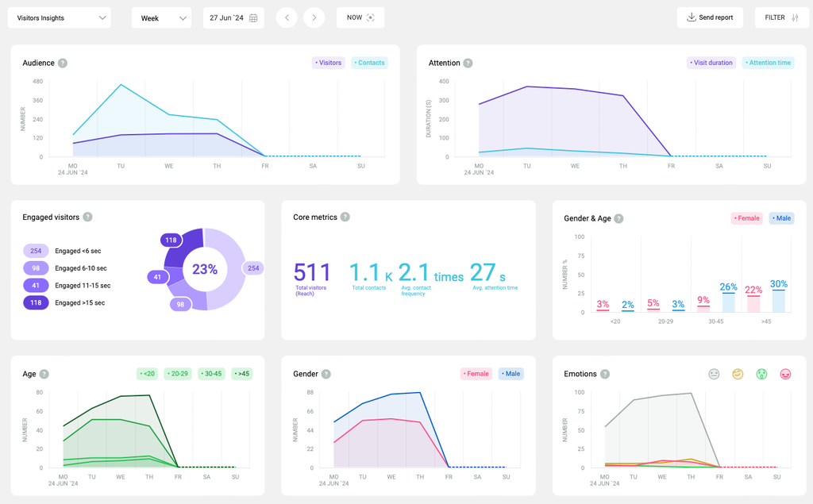Click the green surprised emotion face icon

761,374
